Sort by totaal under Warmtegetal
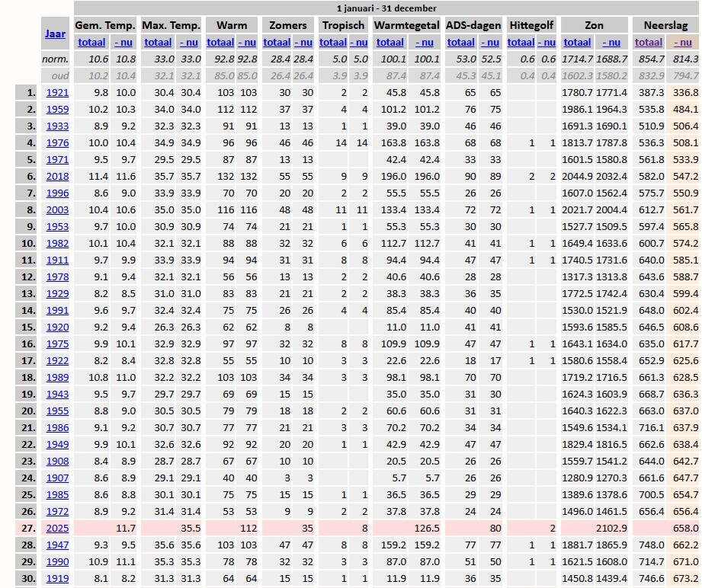The width and height of the screenshot is (702, 588). click(x=389, y=42)
